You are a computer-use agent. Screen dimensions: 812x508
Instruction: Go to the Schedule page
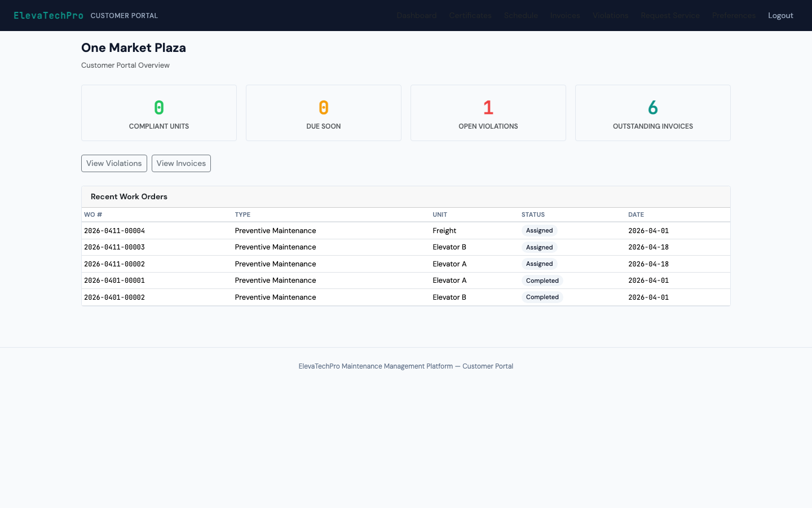[x=521, y=15]
